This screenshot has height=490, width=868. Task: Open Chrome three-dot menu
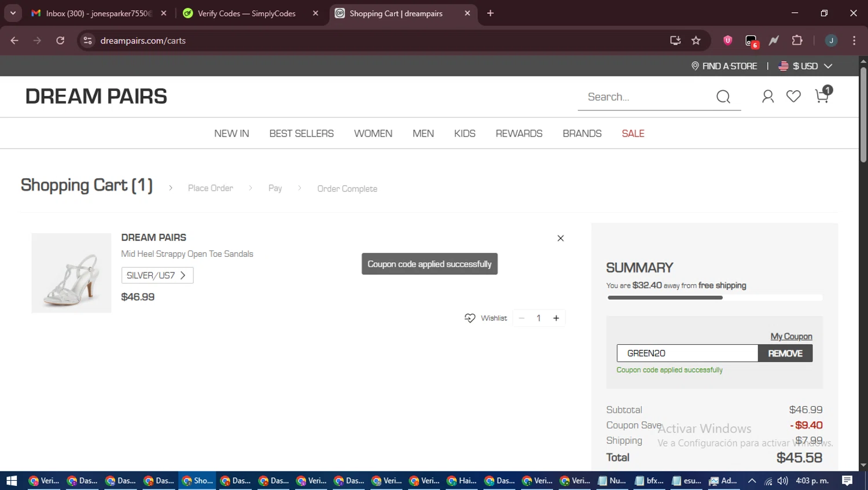pyautogui.click(x=854, y=40)
